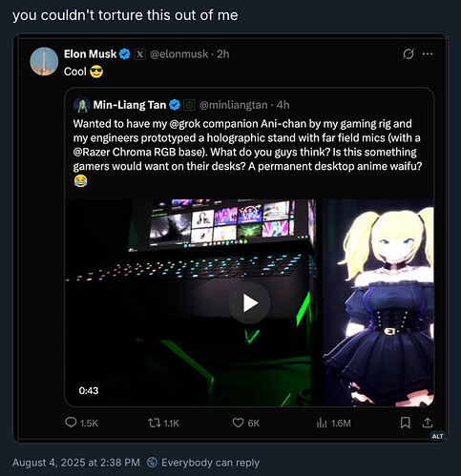Image resolution: width=461 pixels, height=476 pixels.
Task: Click the @elonmusk handle
Action: coord(178,54)
